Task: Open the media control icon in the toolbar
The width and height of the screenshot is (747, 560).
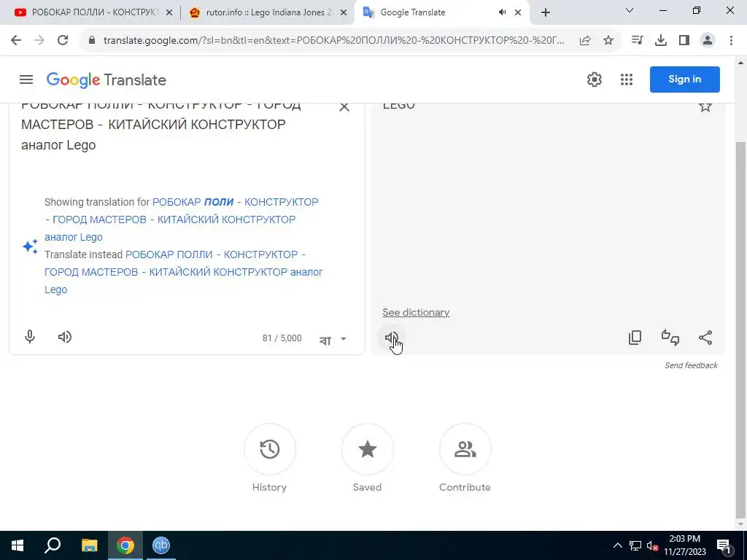Action: [x=637, y=41]
